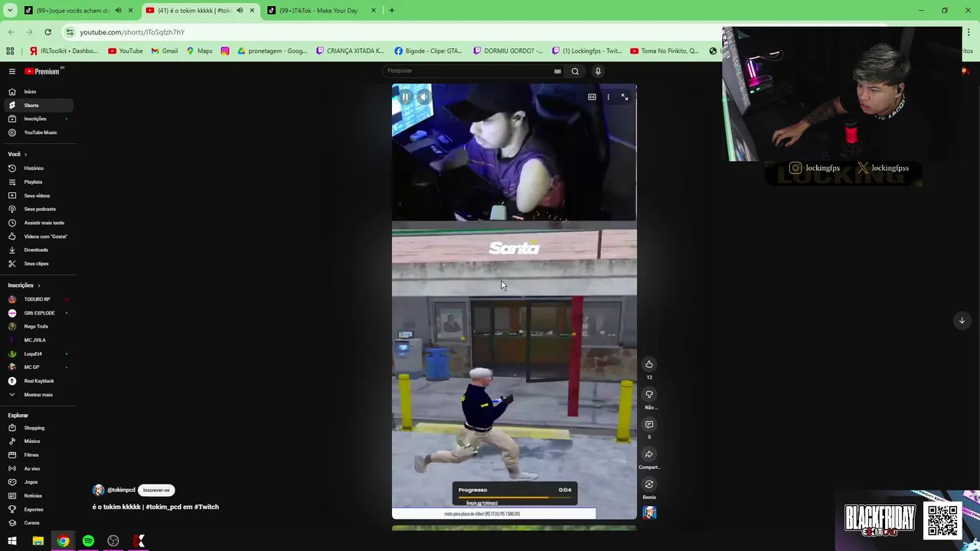
Task: Open the YouTube hamburger guide menu
Action: pos(12,71)
